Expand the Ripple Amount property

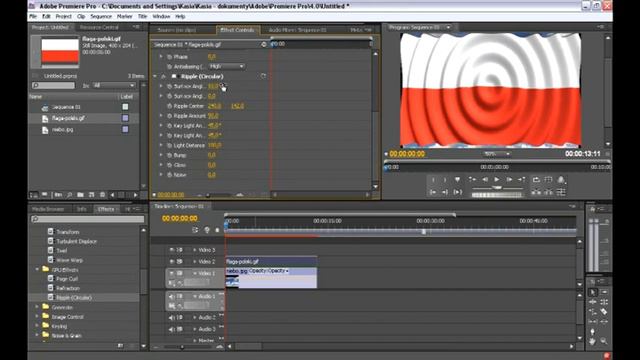pyautogui.click(x=161, y=116)
